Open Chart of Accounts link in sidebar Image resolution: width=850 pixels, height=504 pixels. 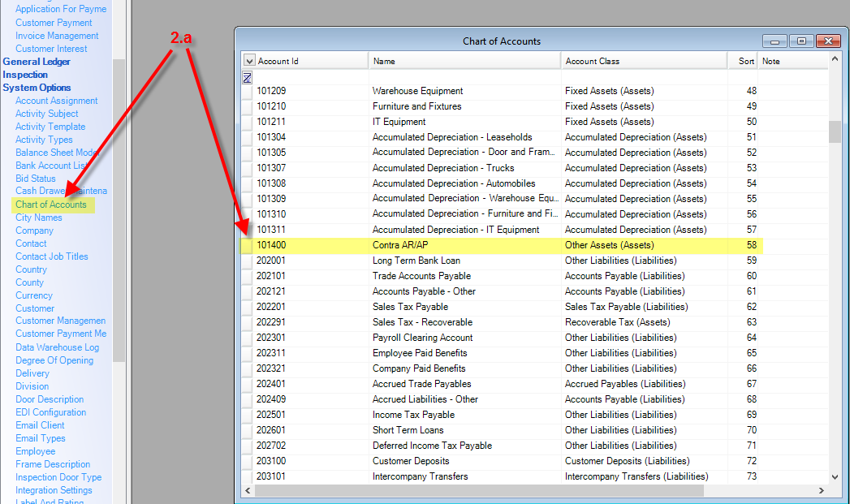[x=50, y=205]
